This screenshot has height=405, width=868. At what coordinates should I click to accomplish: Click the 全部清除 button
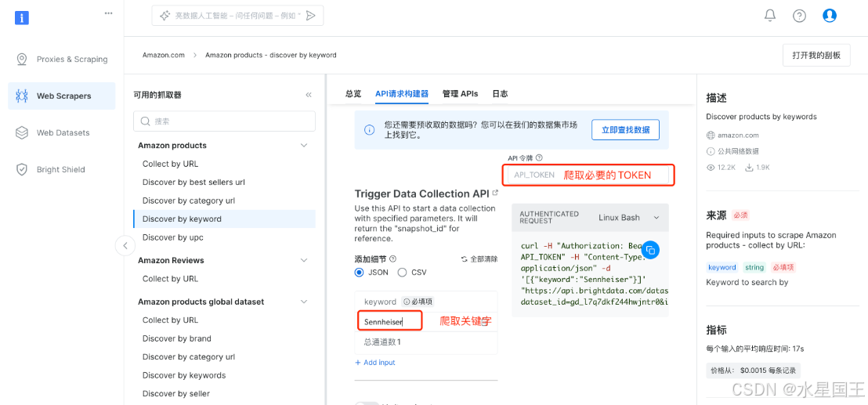point(479,259)
